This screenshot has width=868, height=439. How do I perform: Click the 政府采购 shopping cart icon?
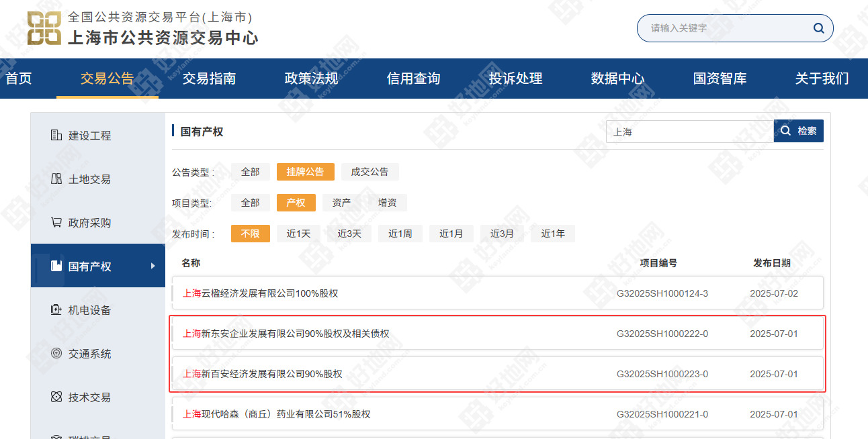point(56,223)
